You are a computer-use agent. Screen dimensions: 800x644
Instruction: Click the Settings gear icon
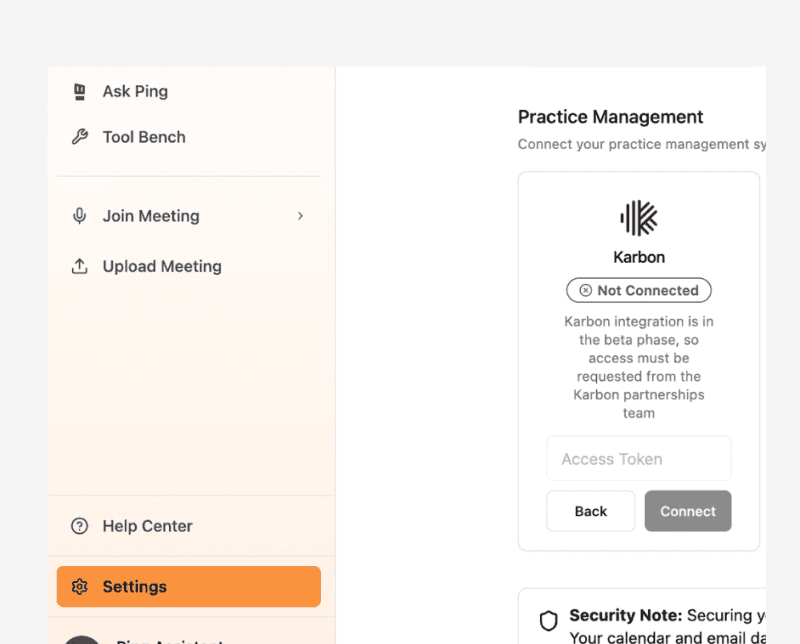pos(80,587)
